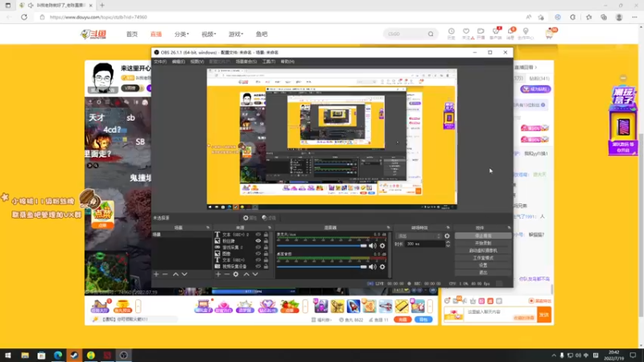Move scene down with the scenes panel arrow

pyautogui.click(x=184, y=274)
